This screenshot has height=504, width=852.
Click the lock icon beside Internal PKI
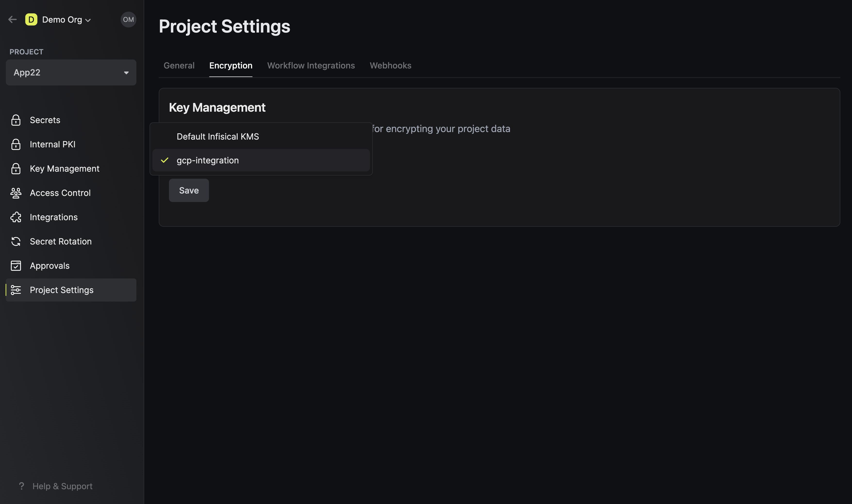click(x=16, y=144)
